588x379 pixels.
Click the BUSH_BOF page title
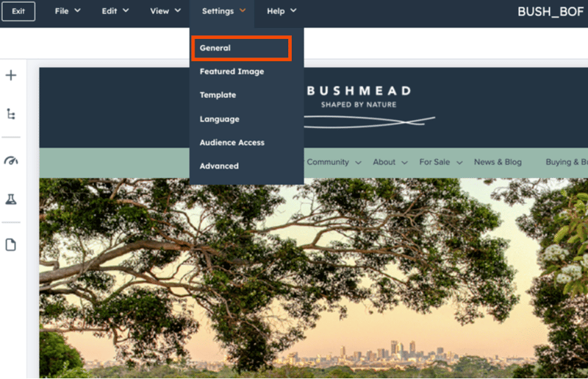[550, 12]
